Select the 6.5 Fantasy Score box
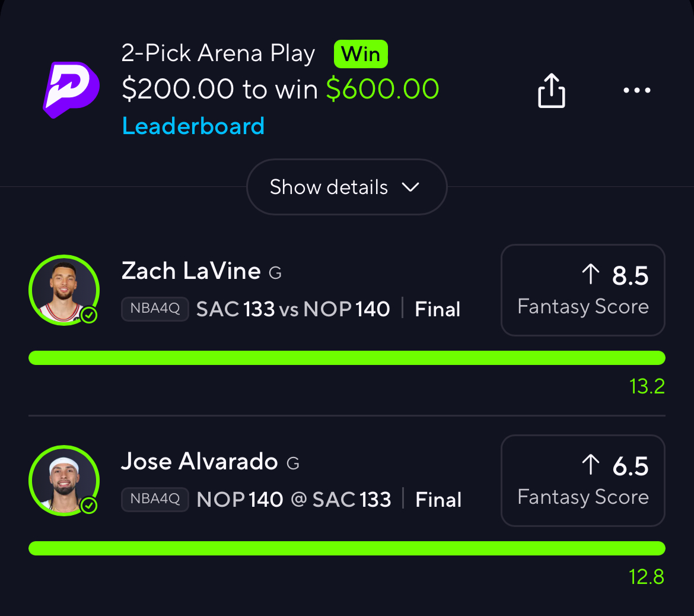The image size is (694, 616). click(x=582, y=481)
